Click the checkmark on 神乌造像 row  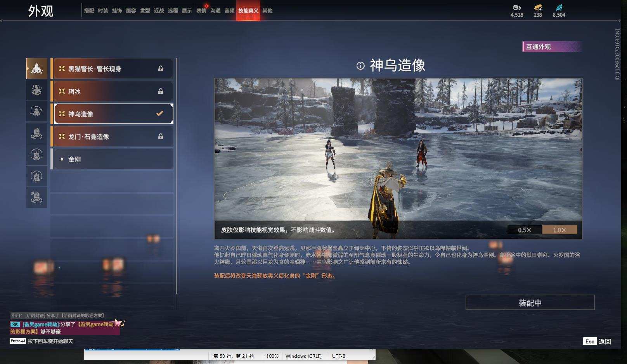(159, 114)
